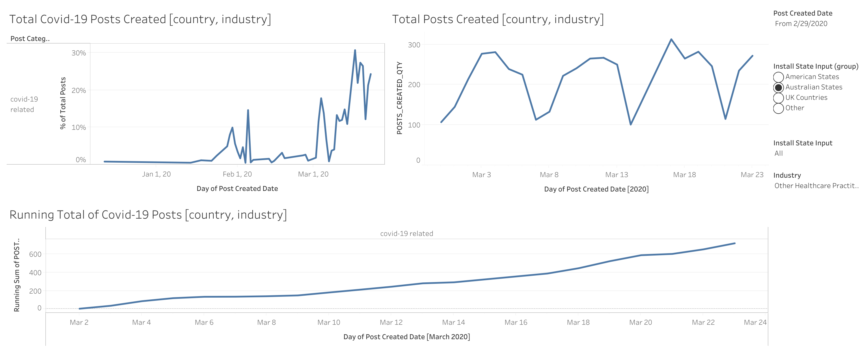Open the Install State Input 'All' filter
868x353 pixels.
click(x=778, y=153)
